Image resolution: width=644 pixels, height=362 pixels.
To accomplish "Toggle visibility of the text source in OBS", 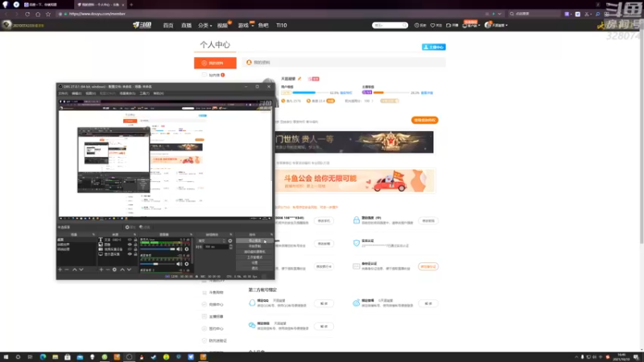I will [x=130, y=240].
